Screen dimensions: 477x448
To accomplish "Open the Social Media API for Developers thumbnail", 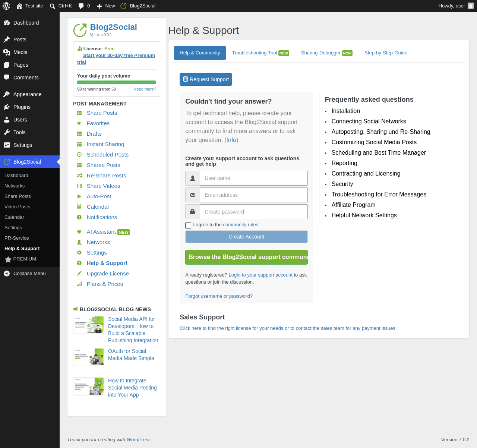I will point(89,325).
